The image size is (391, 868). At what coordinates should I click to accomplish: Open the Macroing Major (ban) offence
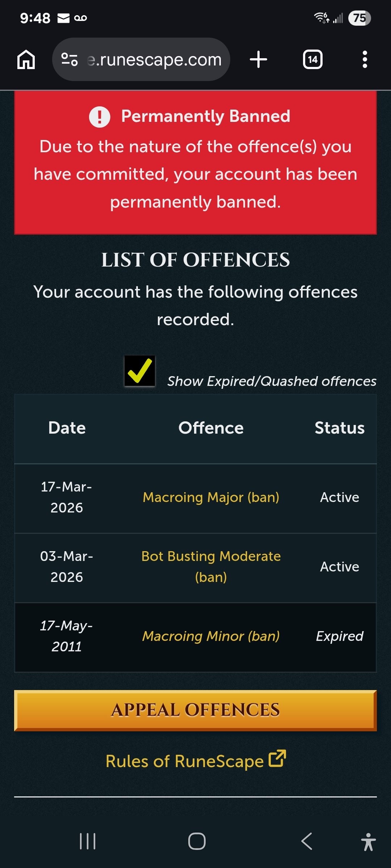(x=211, y=497)
